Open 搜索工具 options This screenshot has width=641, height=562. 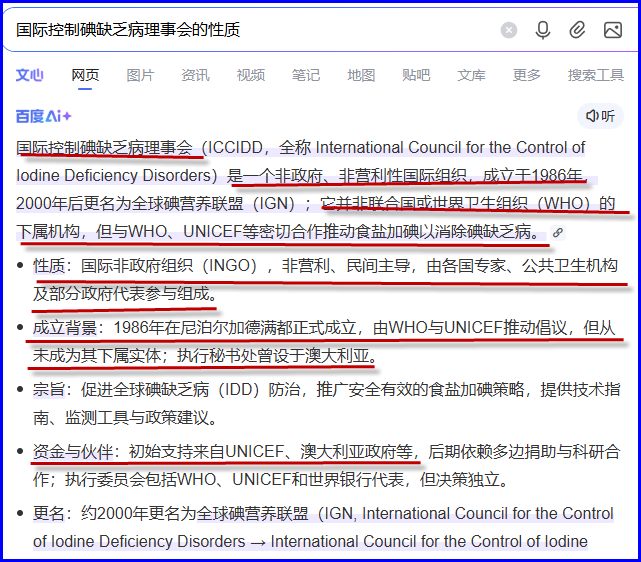pos(596,75)
